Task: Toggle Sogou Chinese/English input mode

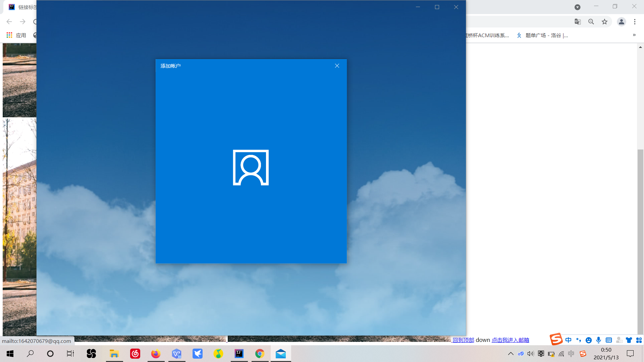Action: (568, 340)
